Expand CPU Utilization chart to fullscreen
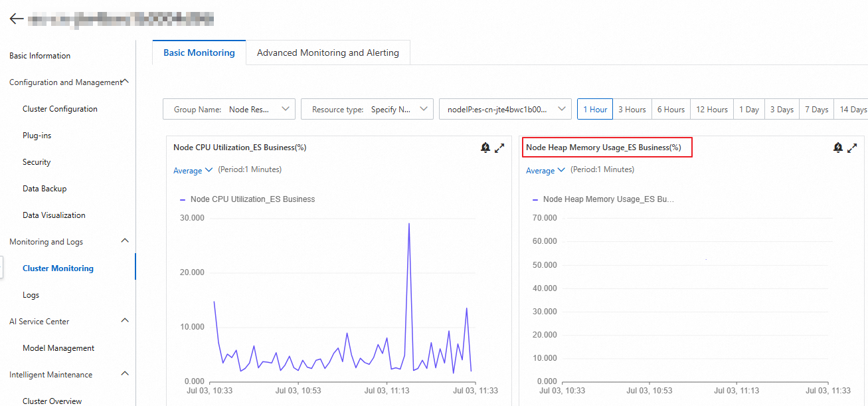868x406 pixels. 499,148
